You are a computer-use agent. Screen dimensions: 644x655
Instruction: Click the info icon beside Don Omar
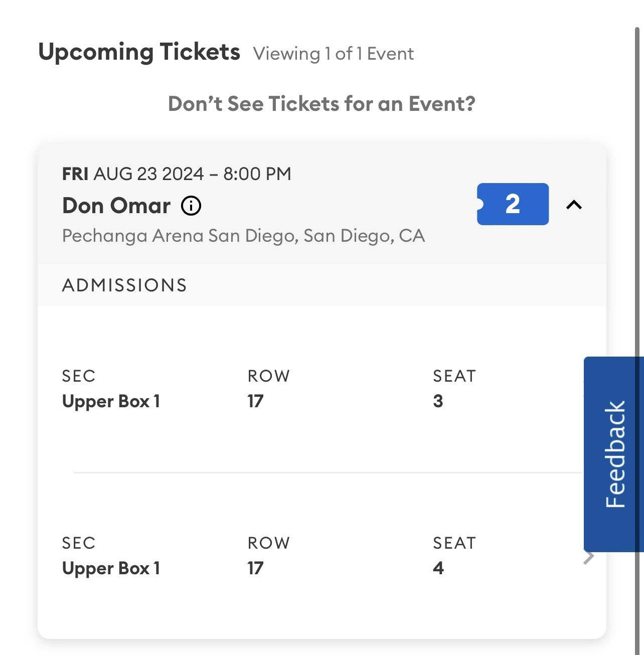pos(191,206)
